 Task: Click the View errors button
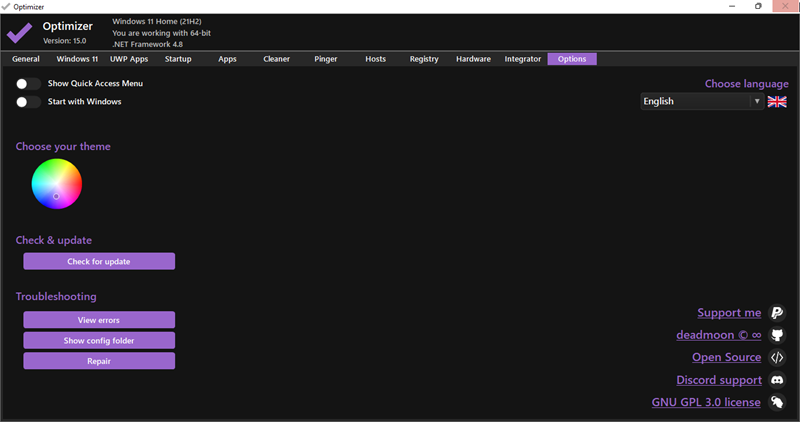click(x=99, y=320)
